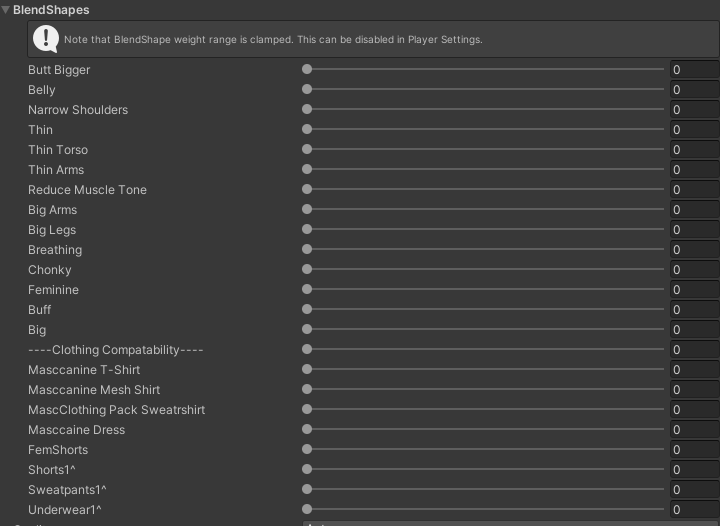Select the Thin Arms property label

(x=56, y=170)
